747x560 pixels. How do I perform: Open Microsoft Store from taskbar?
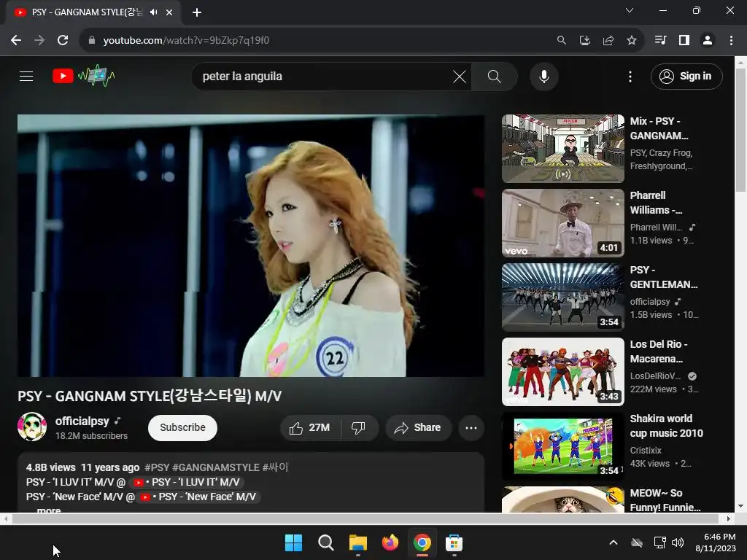click(454, 542)
